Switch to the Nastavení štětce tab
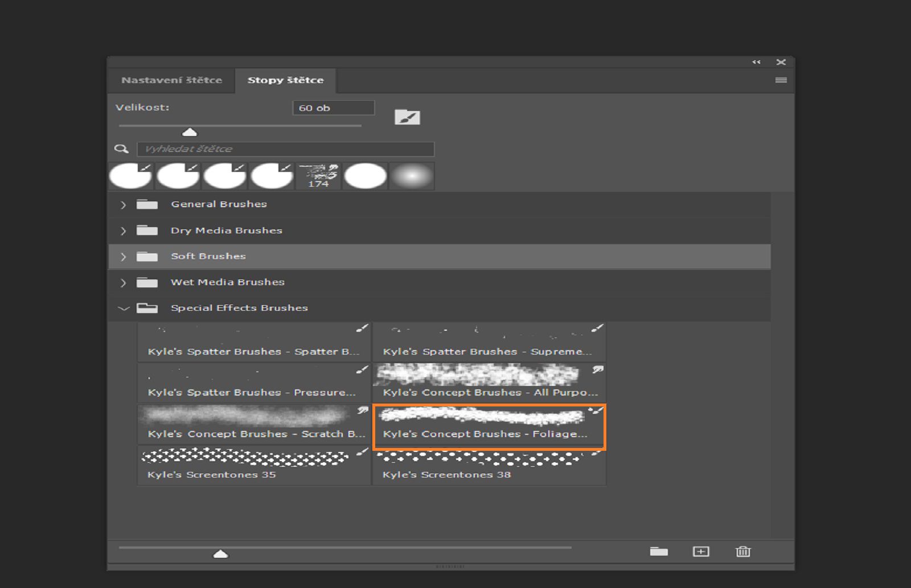The image size is (911, 588). tap(171, 80)
